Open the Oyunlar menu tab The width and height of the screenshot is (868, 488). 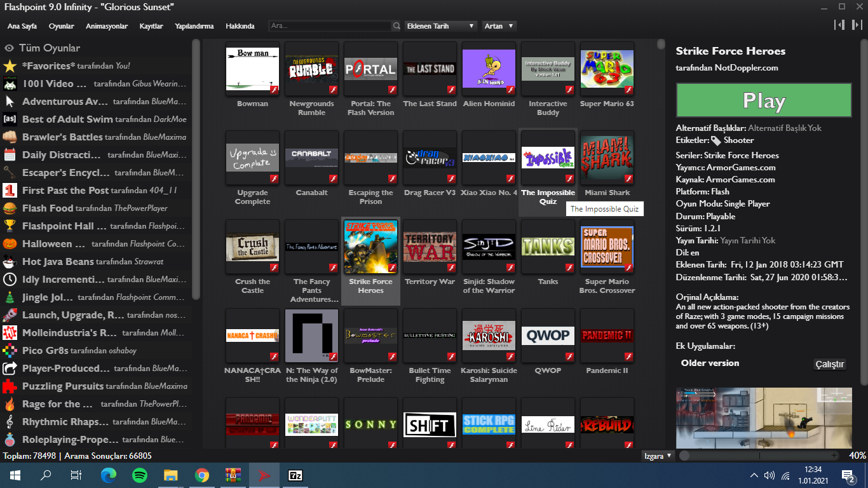tap(62, 26)
